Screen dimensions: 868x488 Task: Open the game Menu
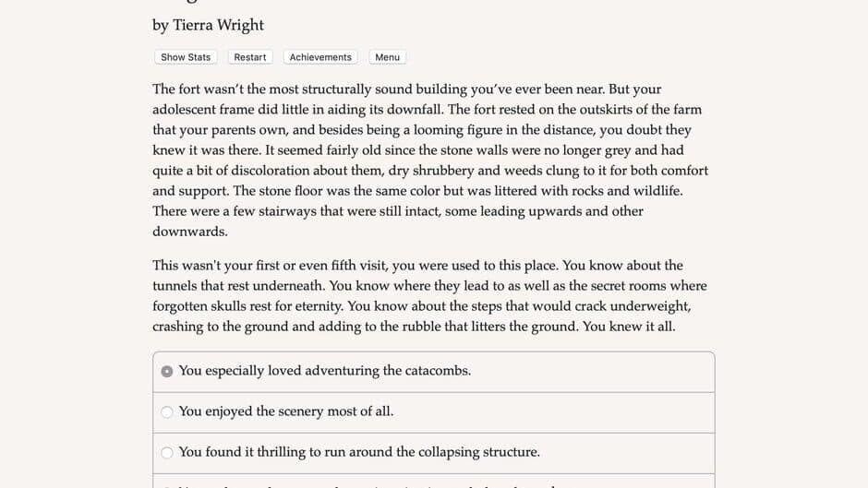[387, 57]
